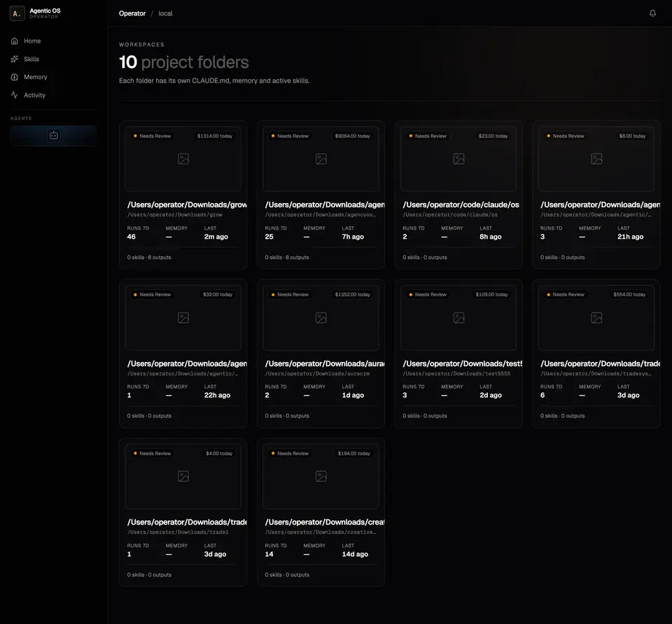The height and width of the screenshot is (624, 672).
Task: Click the '1d ago' last run value
Action: [x=353, y=396]
